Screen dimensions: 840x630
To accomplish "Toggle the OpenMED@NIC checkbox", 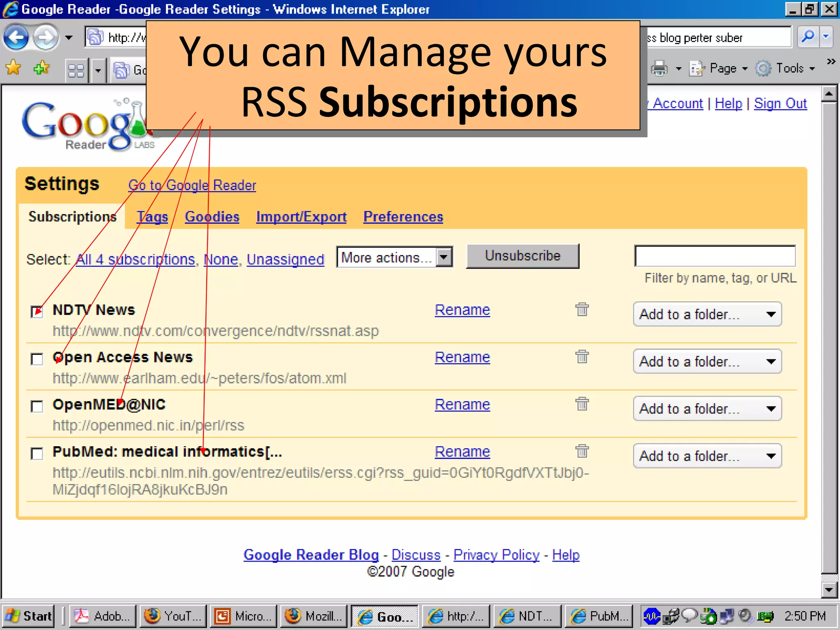I will point(37,406).
